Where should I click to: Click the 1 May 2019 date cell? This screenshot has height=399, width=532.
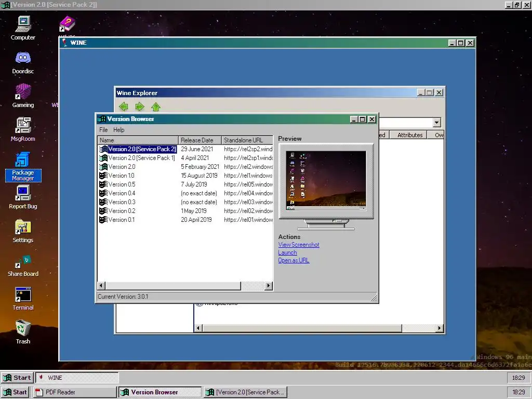[x=194, y=211]
